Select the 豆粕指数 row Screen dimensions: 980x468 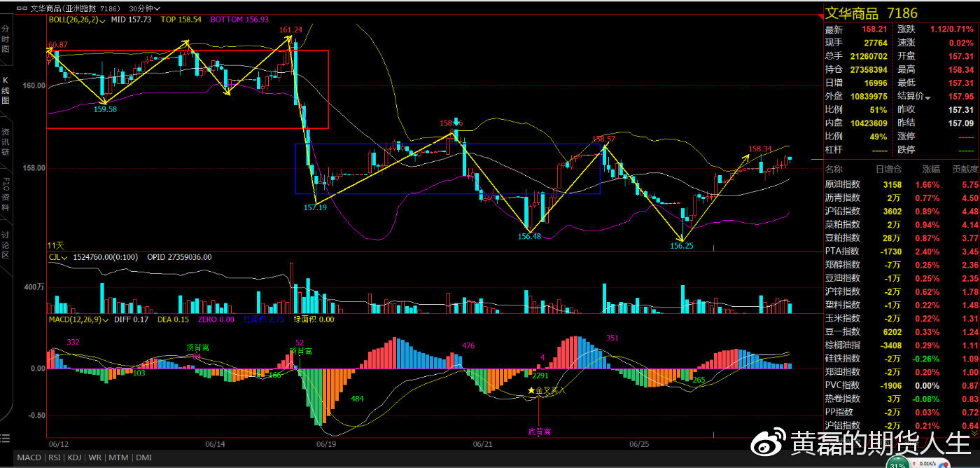pos(902,238)
